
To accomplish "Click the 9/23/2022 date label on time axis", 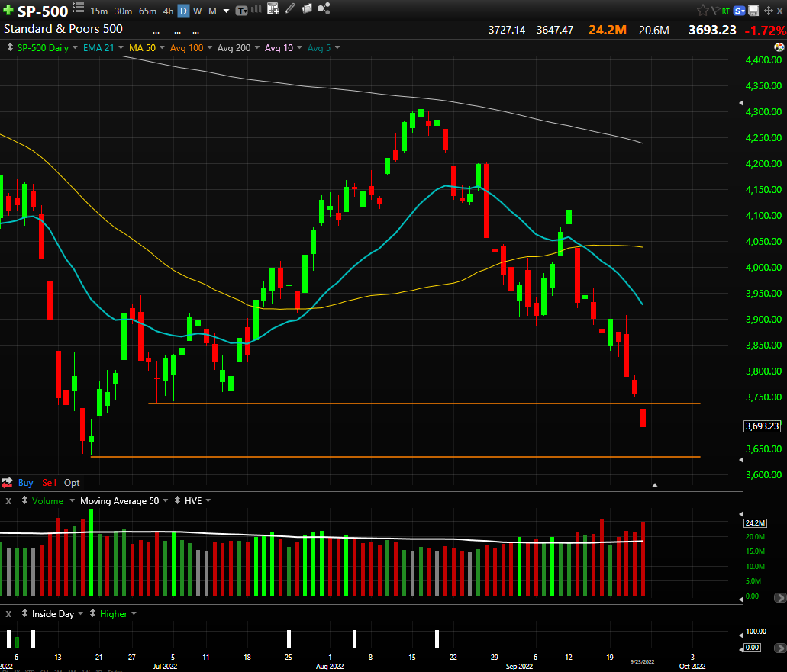I will 643,661.
